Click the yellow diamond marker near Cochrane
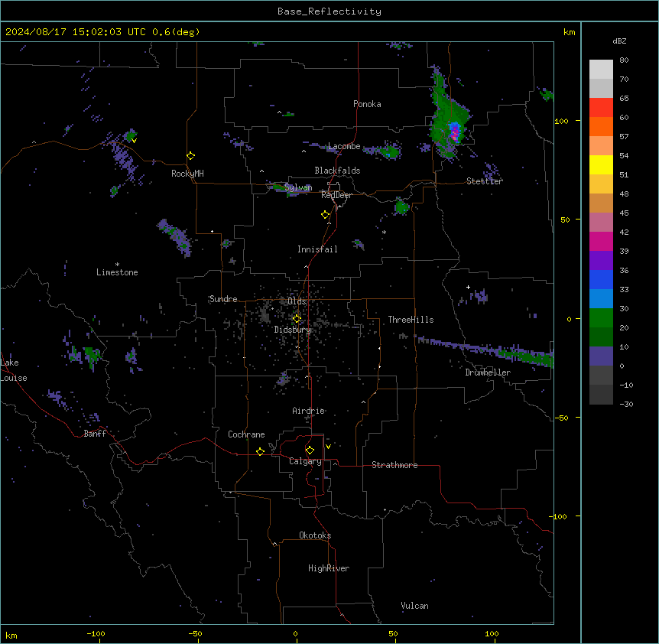This screenshot has height=644, width=659. click(260, 451)
